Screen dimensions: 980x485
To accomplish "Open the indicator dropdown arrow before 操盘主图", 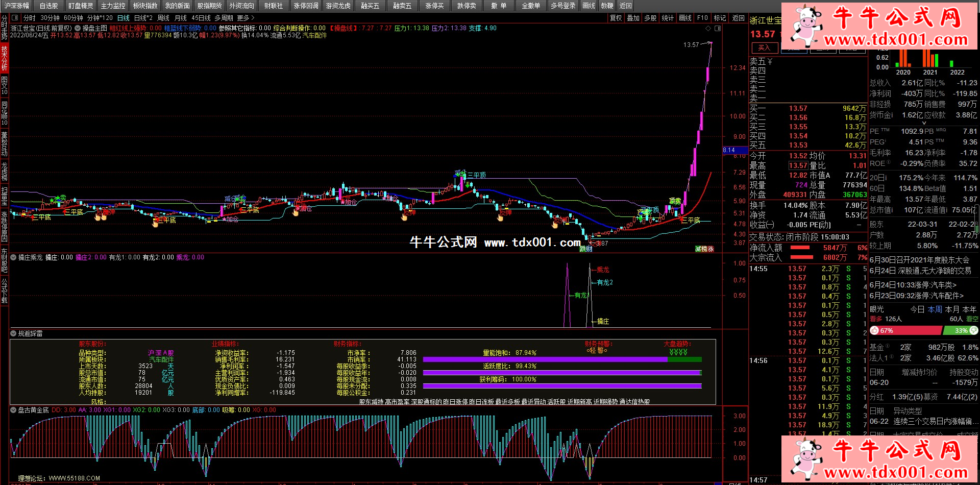I will tap(78, 28).
